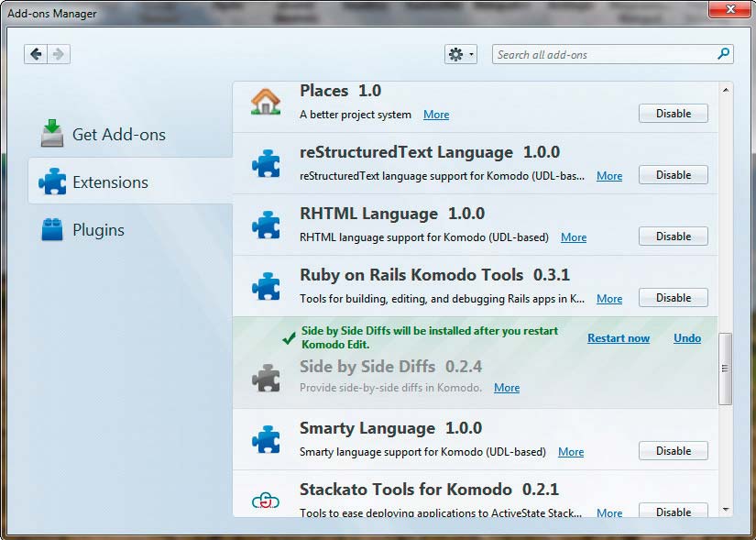Screen dimensions: 756x540
Task: Open the gear tools dropdown menu
Action: [460, 54]
